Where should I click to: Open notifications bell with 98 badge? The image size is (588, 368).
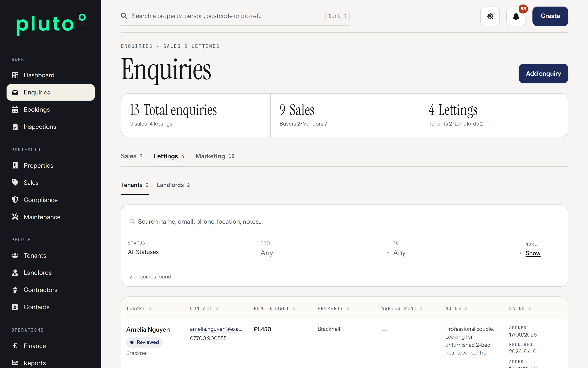click(x=516, y=16)
